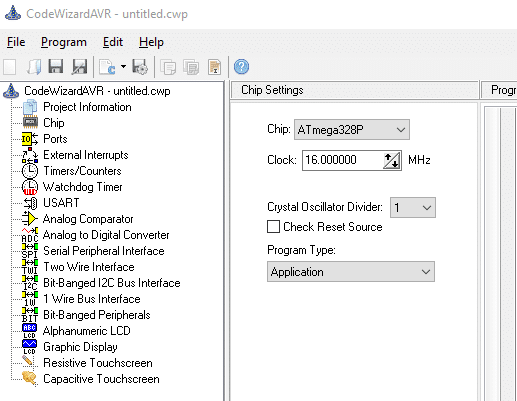Select Analog to Digital Converter entry
Viewport: 517px width, 401px height.
(x=106, y=235)
